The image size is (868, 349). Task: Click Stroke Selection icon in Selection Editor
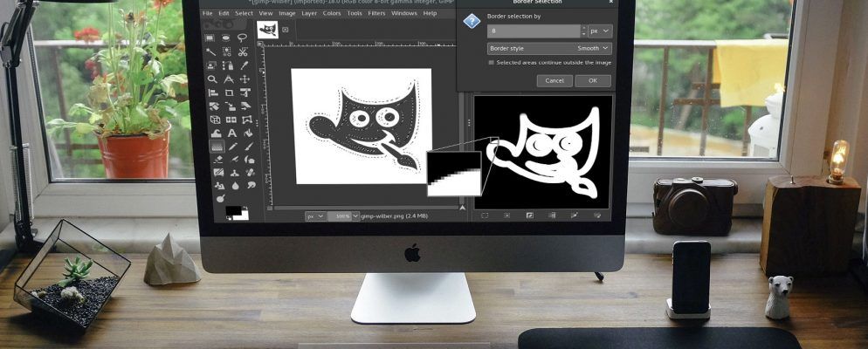coord(596,216)
